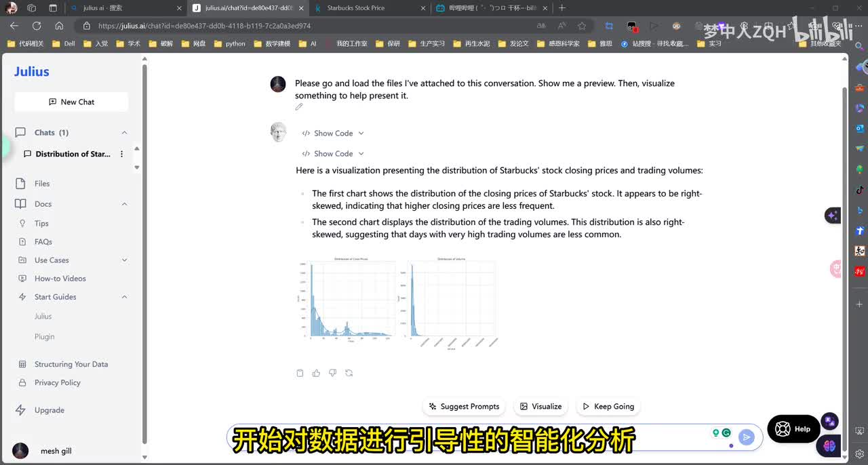868x465 pixels.
Task: Expand the Use Cases chevron
Action: click(x=124, y=260)
